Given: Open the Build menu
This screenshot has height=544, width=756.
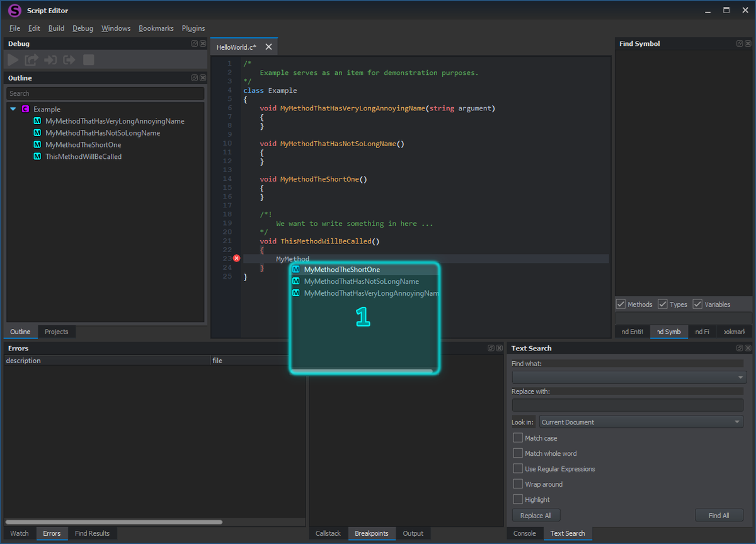Looking at the screenshot, I should [56, 28].
